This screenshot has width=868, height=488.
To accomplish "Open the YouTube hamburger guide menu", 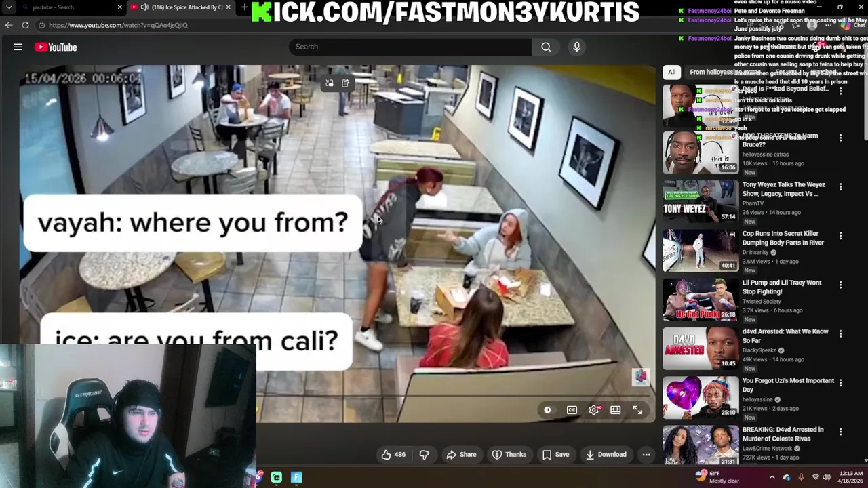I will [x=18, y=47].
